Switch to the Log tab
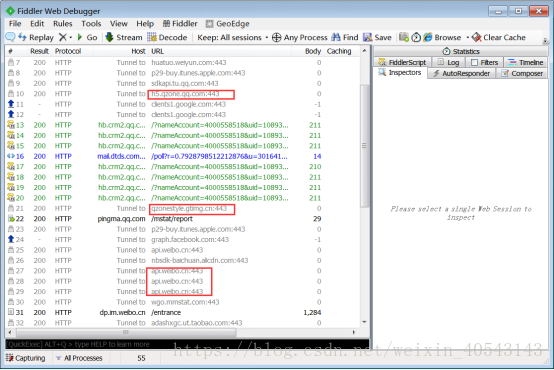The width and height of the screenshot is (554, 370). pyautogui.click(x=448, y=62)
